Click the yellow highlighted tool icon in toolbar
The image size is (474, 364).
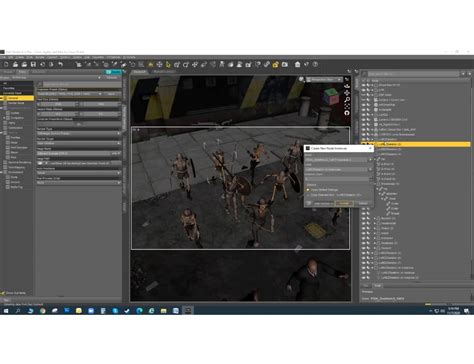click(151, 64)
